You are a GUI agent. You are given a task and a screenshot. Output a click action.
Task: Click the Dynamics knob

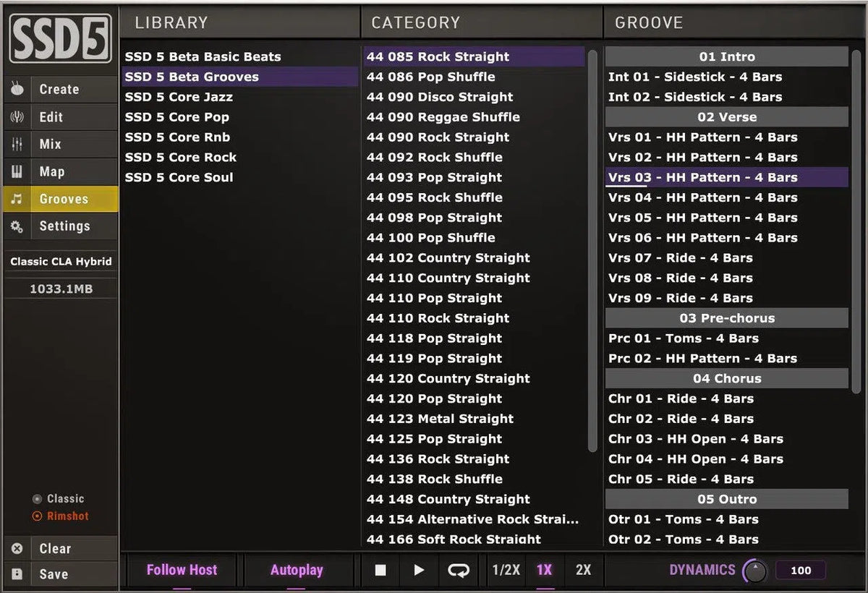(755, 571)
